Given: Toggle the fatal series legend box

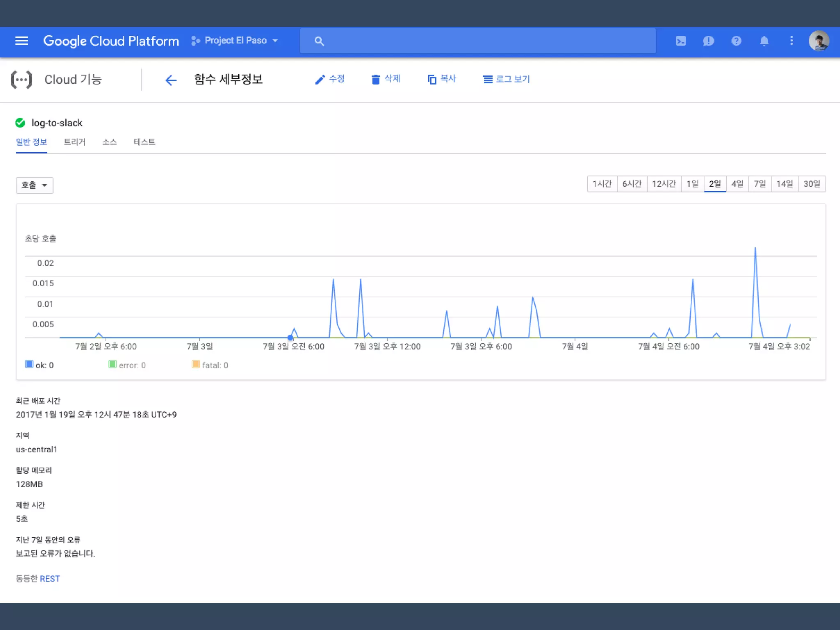Looking at the screenshot, I should click(x=196, y=364).
